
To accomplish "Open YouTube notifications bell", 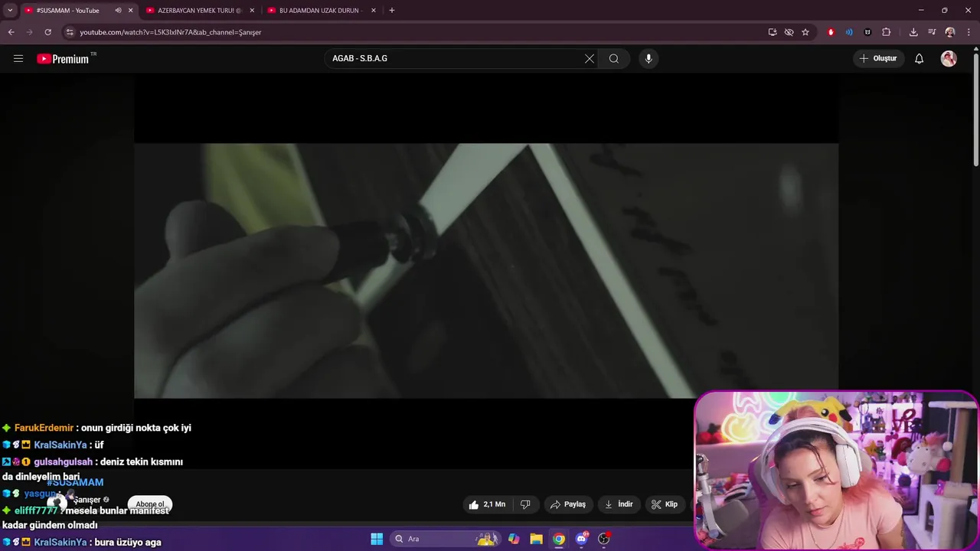I will tap(919, 58).
